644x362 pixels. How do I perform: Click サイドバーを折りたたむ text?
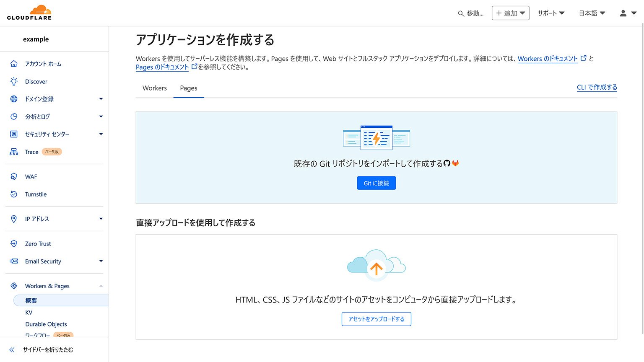pyautogui.click(x=48, y=349)
